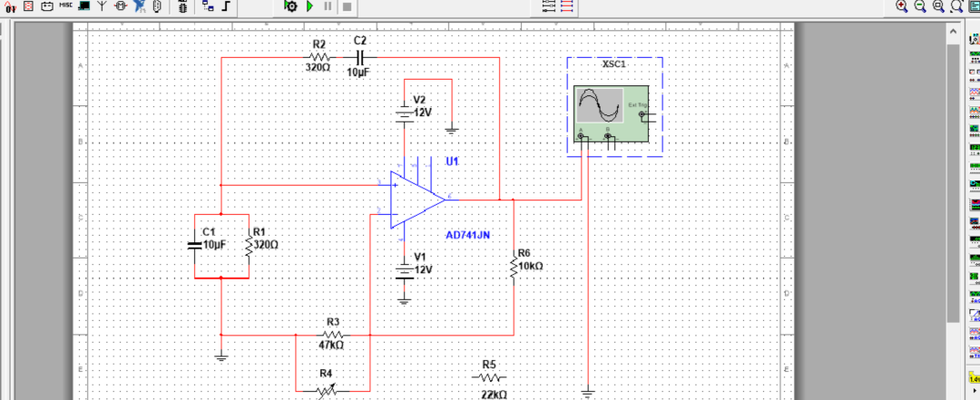This screenshot has width=980, height=400.
Task: Zoom out of the schematic
Action: [920, 6]
